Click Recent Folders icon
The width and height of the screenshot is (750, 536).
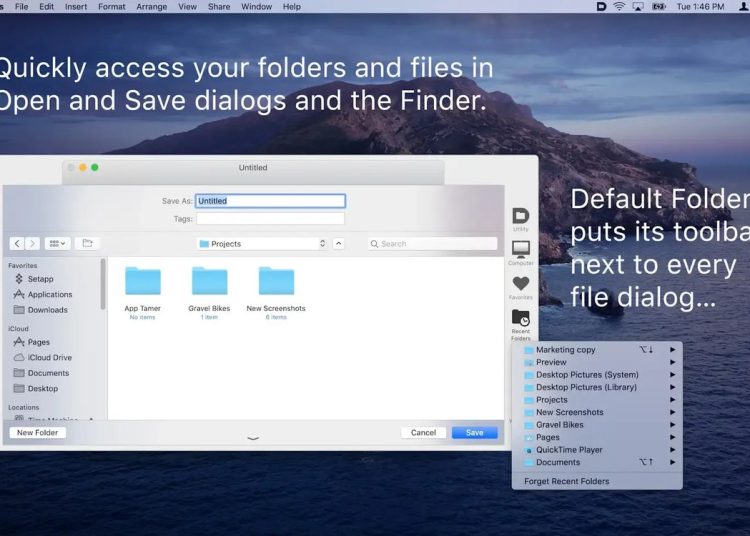click(520, 318)
